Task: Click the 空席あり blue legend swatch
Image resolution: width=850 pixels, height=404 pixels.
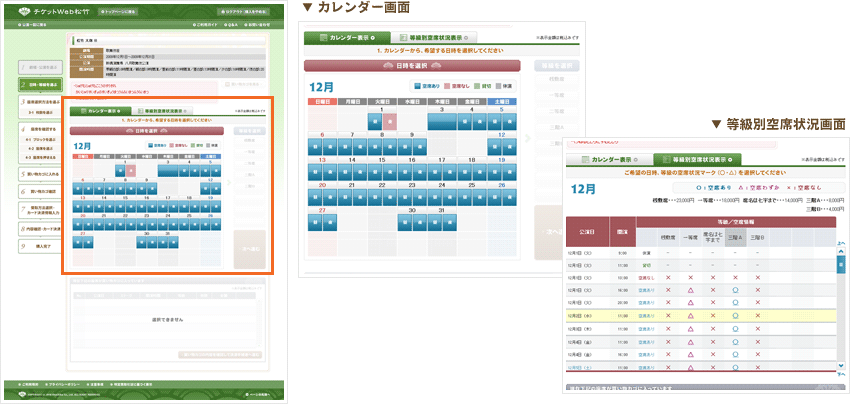Action: pyautogui.click(x=418, y=86)
